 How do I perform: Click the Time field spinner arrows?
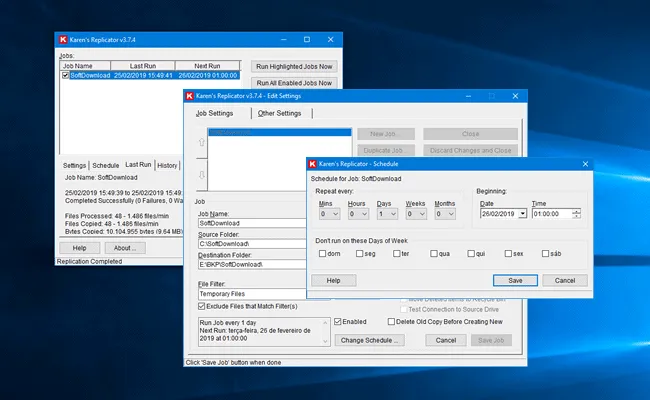576,214
